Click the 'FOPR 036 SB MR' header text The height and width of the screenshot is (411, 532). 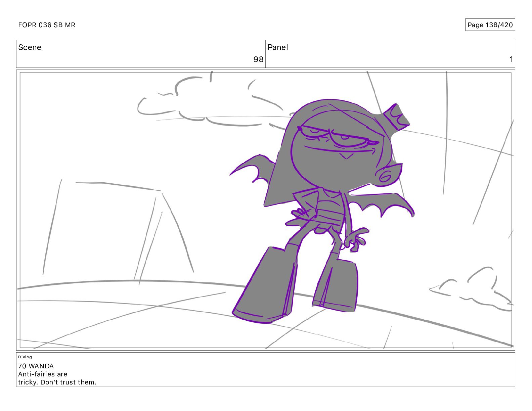pos(47,25)
